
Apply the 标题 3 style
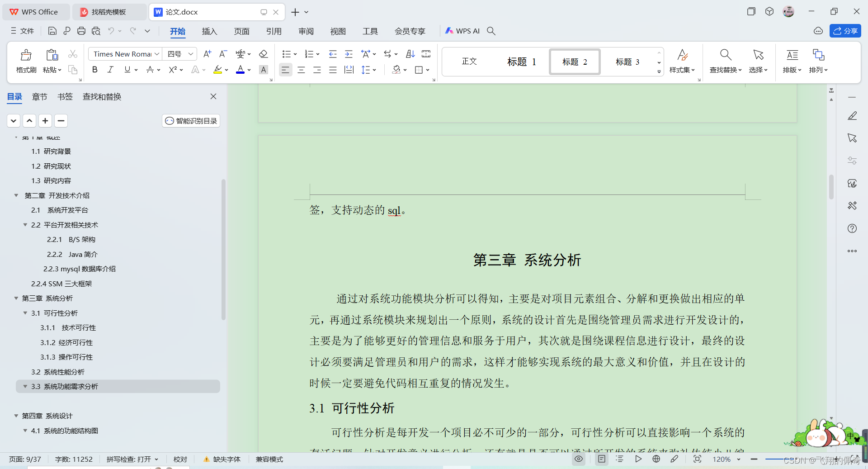click(x=627, y=62)
